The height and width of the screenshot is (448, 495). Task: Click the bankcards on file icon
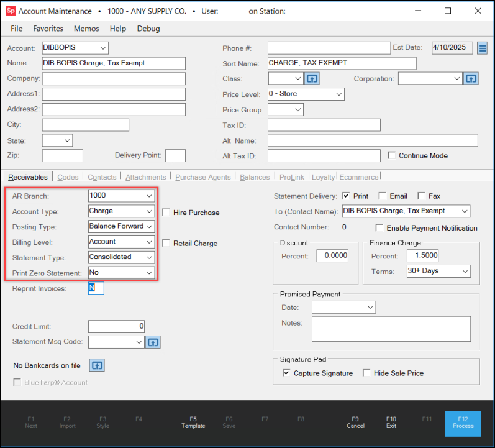(x=96, y=365)
